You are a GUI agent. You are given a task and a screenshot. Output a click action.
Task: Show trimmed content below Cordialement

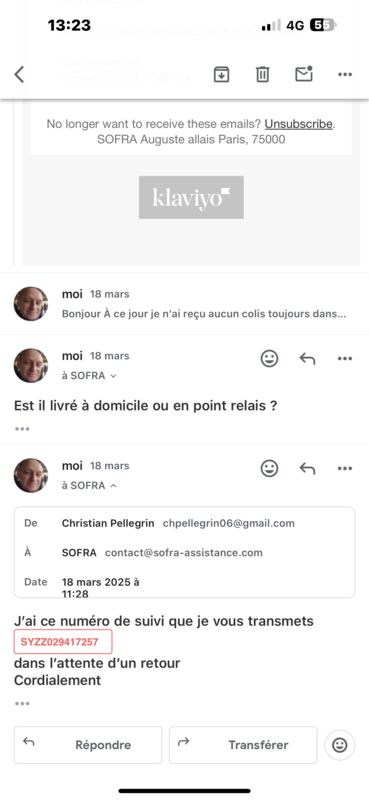click(22, 704)
